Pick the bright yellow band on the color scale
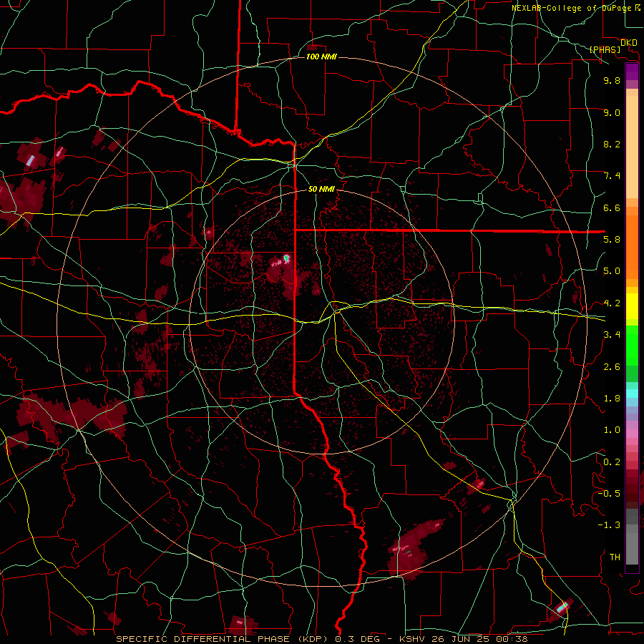644x644 pixels. click(x=632, y=306)
